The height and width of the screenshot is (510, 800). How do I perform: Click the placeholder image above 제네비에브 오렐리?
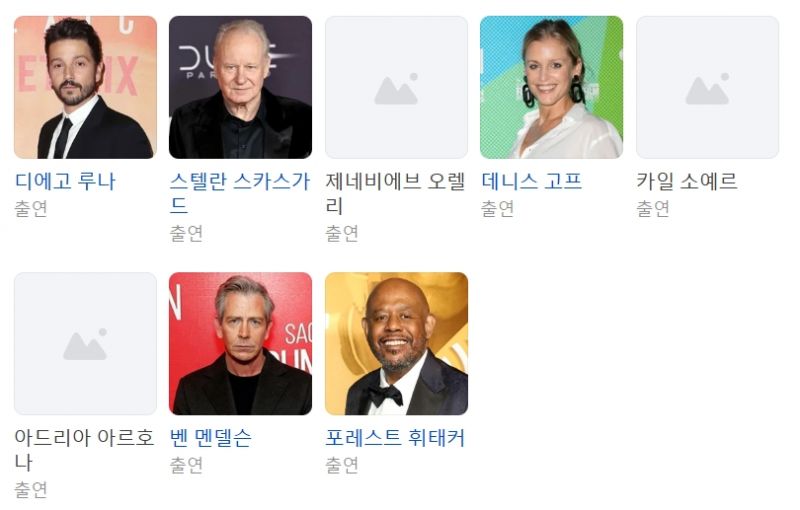pos(396,87)
